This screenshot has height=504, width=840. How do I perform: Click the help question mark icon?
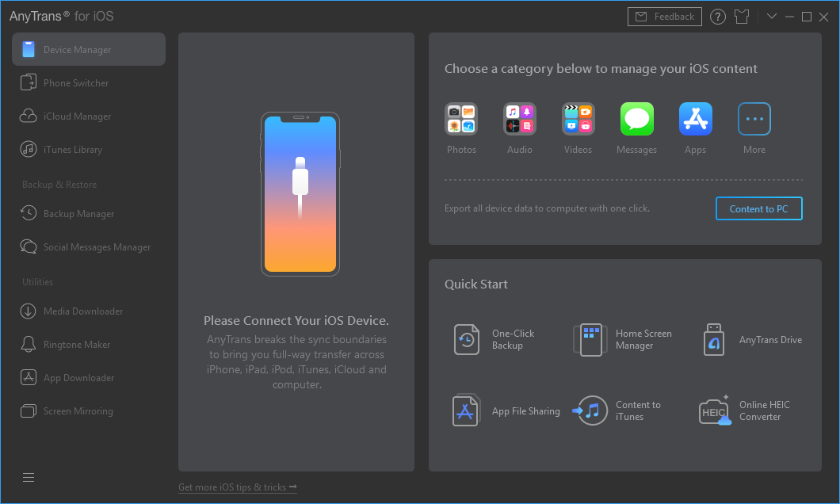coord(718,17)
